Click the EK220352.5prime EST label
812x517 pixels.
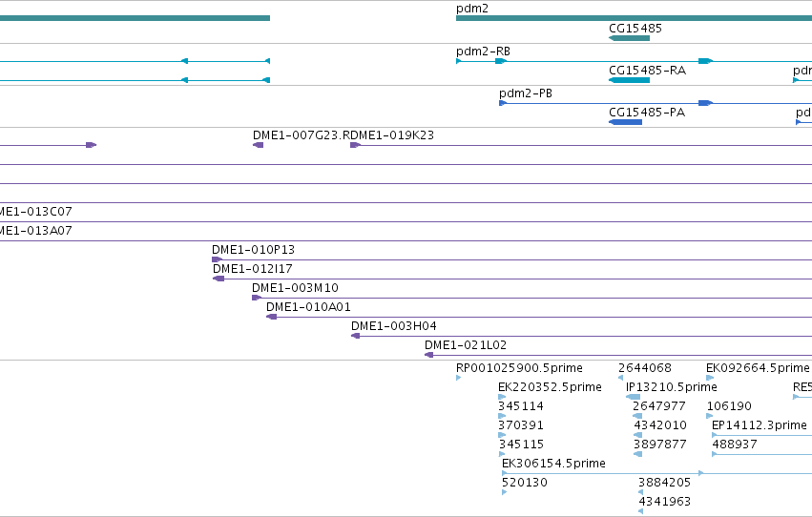550,387
